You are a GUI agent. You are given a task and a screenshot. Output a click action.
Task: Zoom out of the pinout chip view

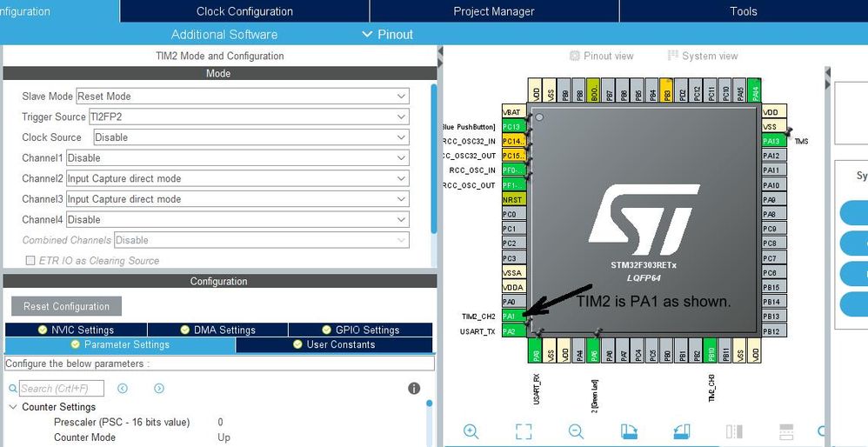pos(576,431)
